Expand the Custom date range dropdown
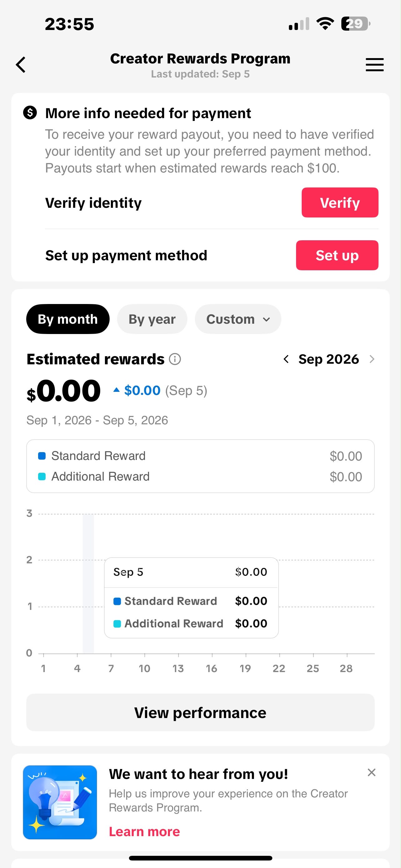 pyautogui.click(x=238, y=319)
